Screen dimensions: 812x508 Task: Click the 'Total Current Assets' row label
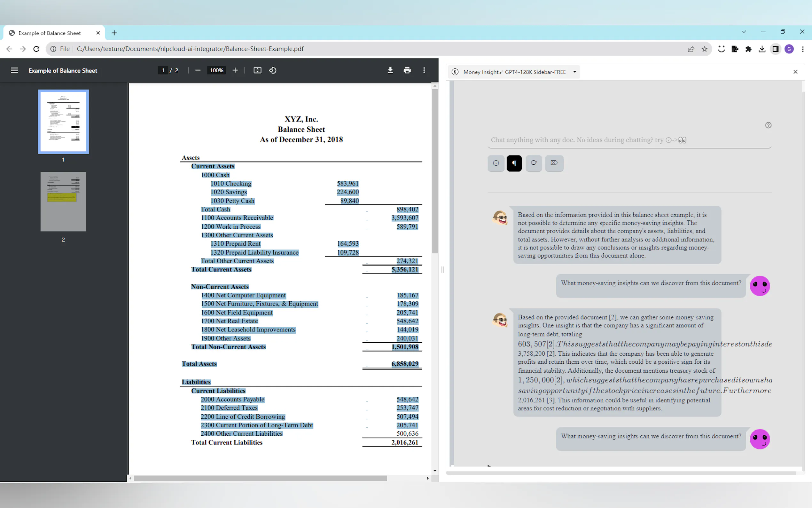pos(221,269)
